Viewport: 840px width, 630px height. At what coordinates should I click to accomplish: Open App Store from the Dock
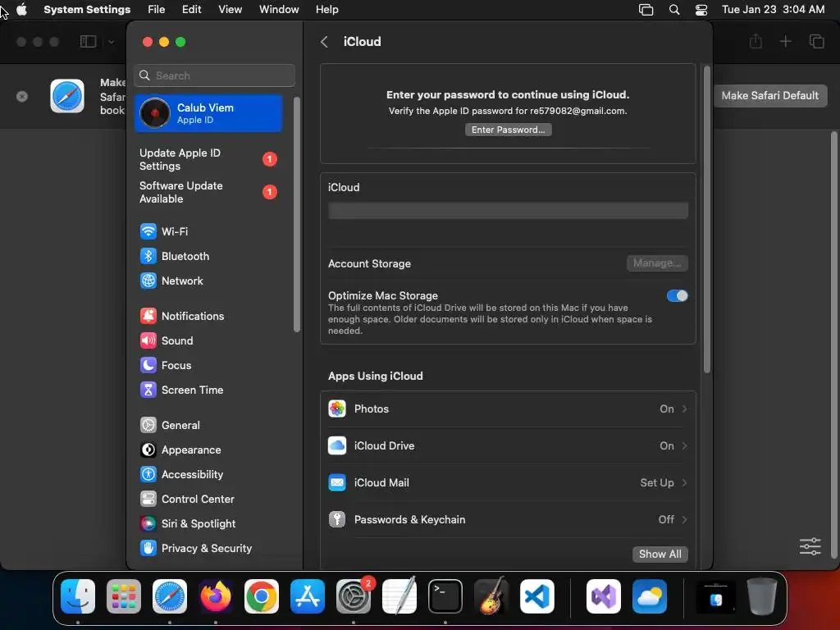[x=308, y=596]
